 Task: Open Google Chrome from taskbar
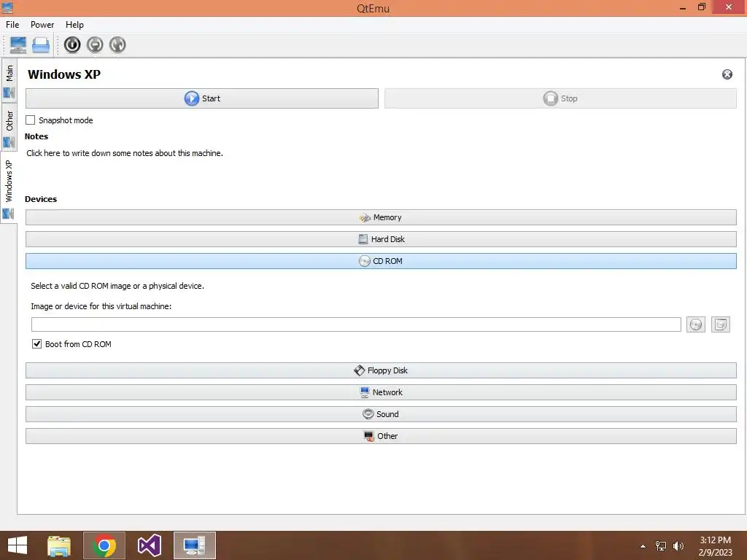(x=104, y=545)
